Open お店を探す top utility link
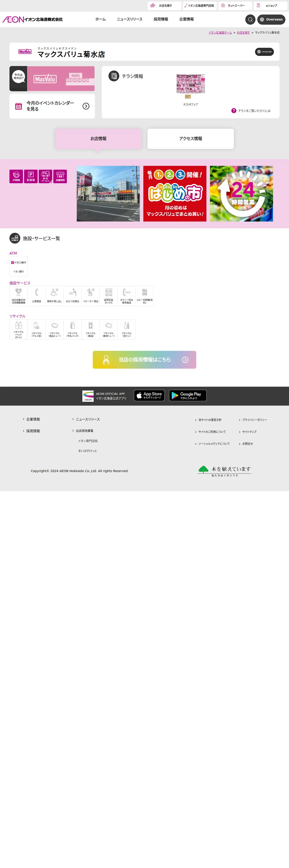Screen dimensions: 289x868 pos(164,6)
